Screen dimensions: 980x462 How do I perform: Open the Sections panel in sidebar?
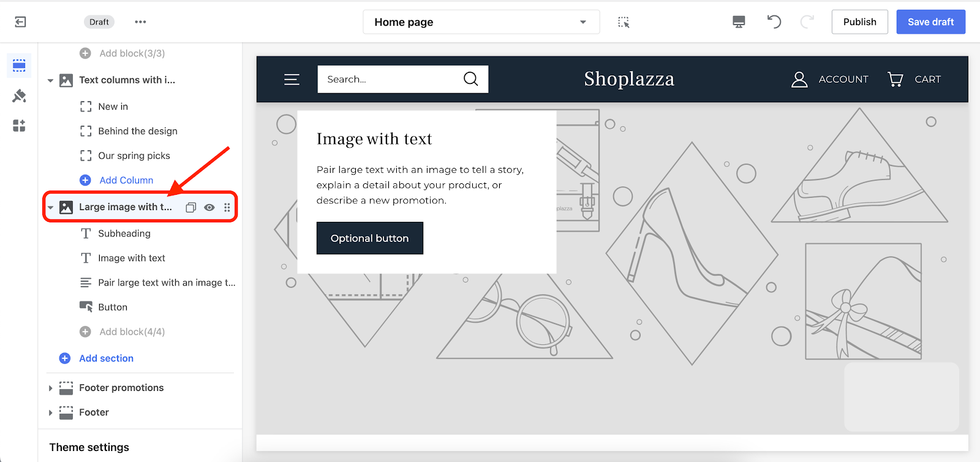point(19,65)
